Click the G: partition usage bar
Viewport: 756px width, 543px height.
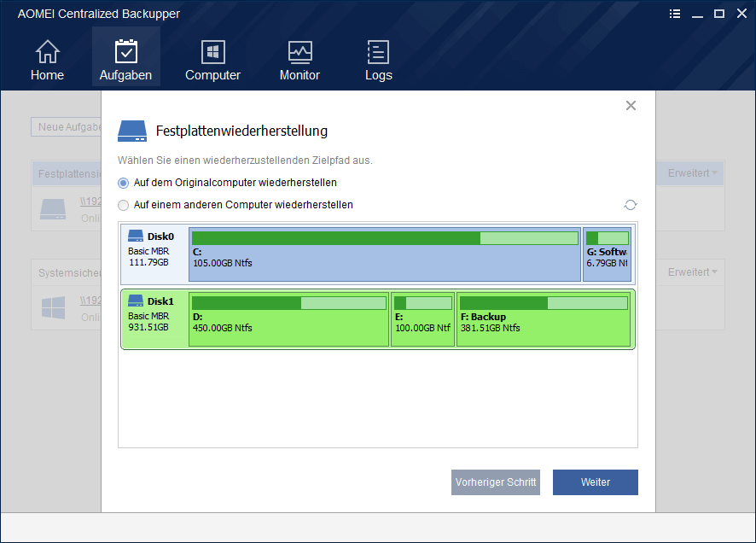607,238
